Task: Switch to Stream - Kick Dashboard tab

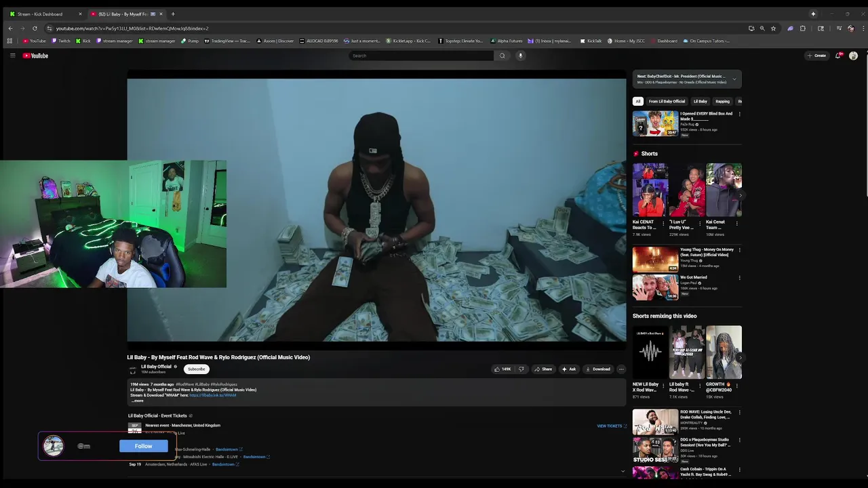Action: coord(45,14)
